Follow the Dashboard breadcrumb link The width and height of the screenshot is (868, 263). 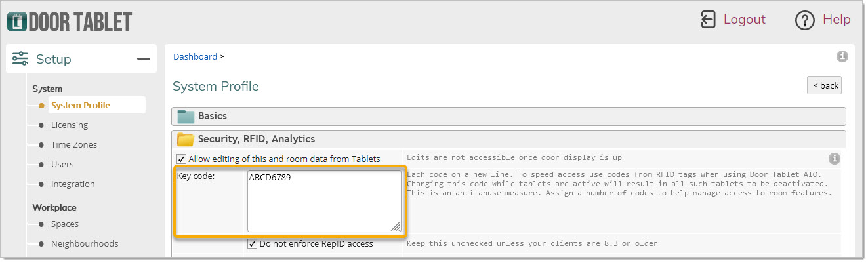tap(195, 56)
